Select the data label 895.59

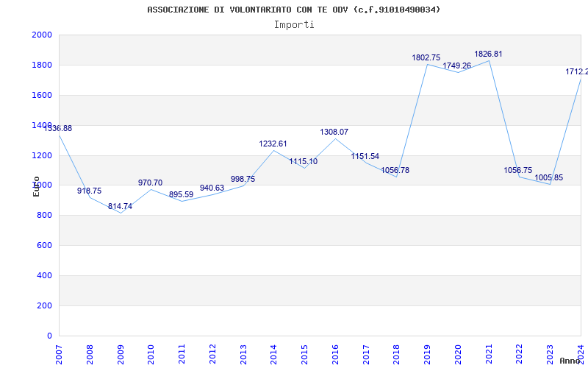[x=181, y=194]
